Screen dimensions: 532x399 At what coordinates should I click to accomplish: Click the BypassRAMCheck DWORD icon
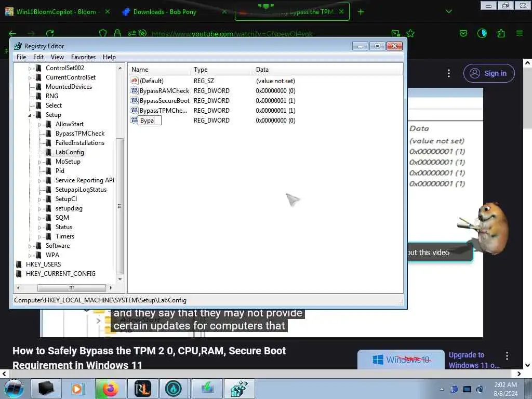[x=135, y=90]
